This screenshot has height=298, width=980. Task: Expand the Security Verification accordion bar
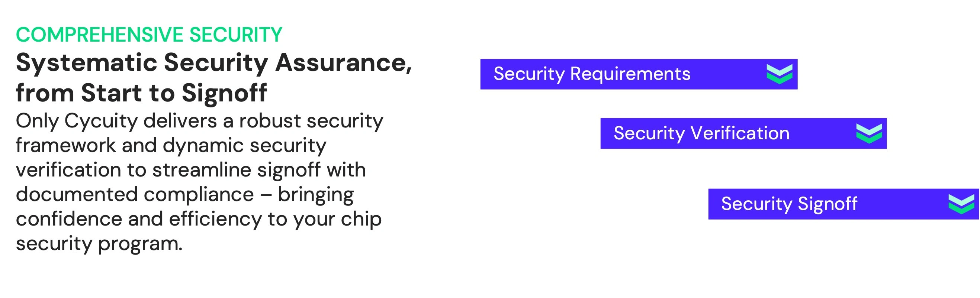(743, 133)
